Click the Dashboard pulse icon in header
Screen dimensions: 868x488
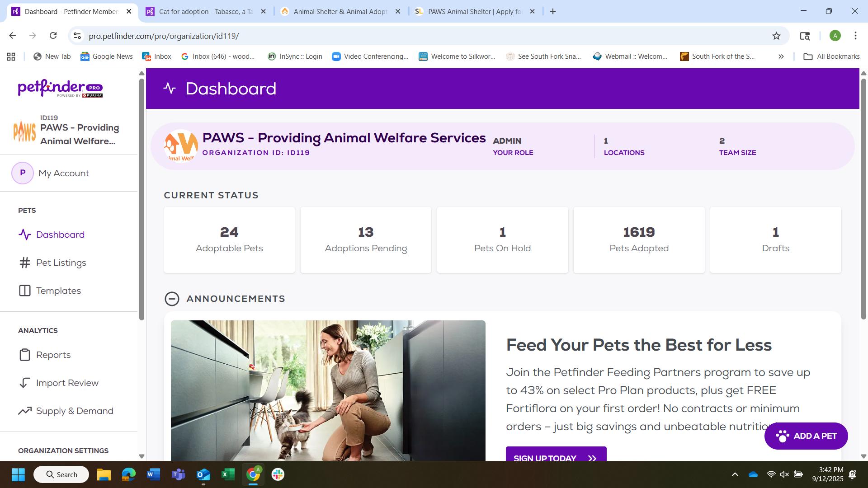170,89
